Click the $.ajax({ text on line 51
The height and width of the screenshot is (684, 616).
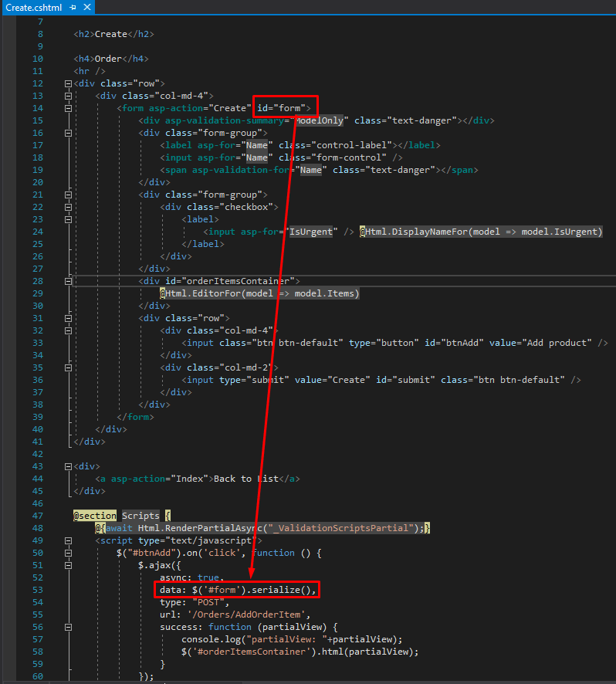(160, 565)
